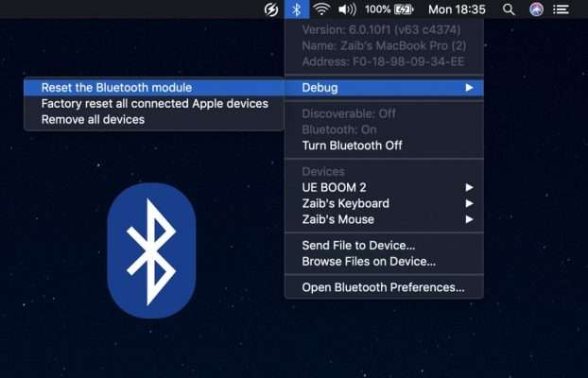Expand Zaib's Keyboard submenu
The image size is (588, 378).
[x=469, y=203]
